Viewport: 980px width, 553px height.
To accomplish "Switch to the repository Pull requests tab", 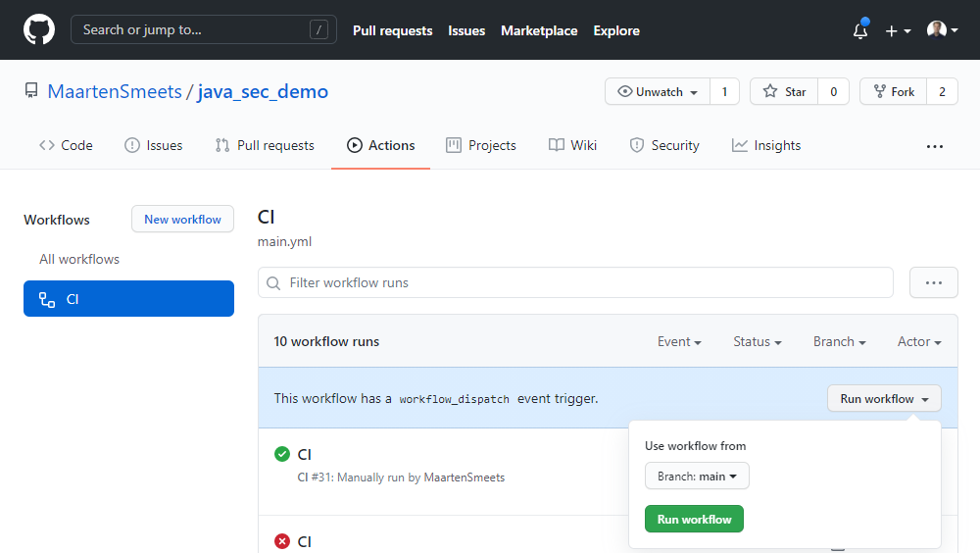I will pos(265,145).
